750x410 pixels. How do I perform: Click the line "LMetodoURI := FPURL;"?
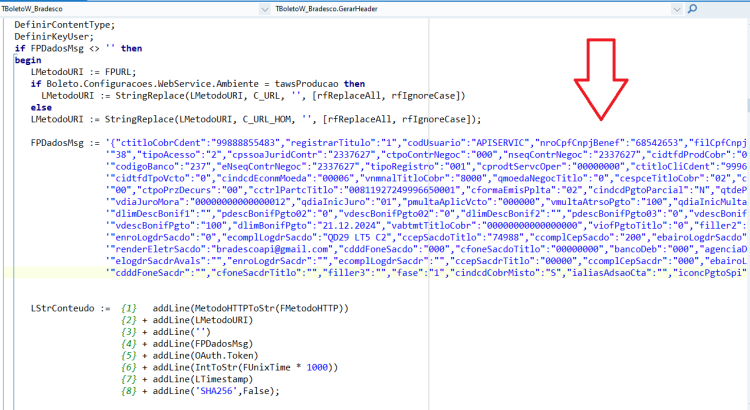[x=83, y=72]
